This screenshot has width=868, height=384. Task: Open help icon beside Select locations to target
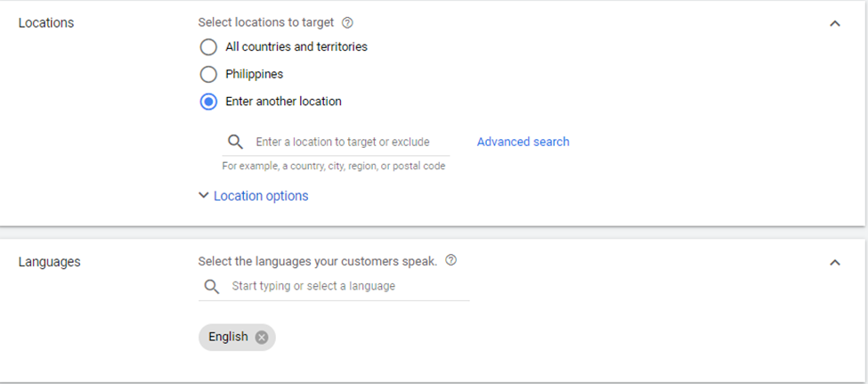point(347,22)
